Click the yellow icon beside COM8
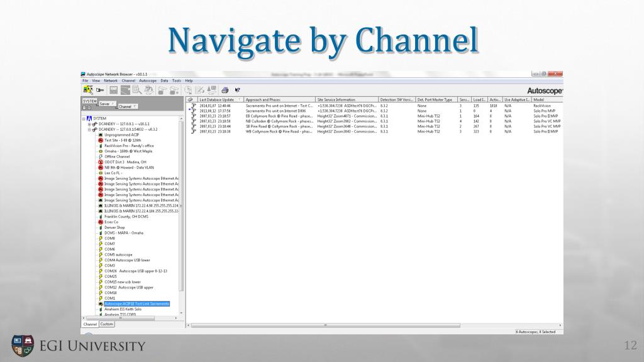Screen dimensions: 644x362 click(x=101, y=238)
